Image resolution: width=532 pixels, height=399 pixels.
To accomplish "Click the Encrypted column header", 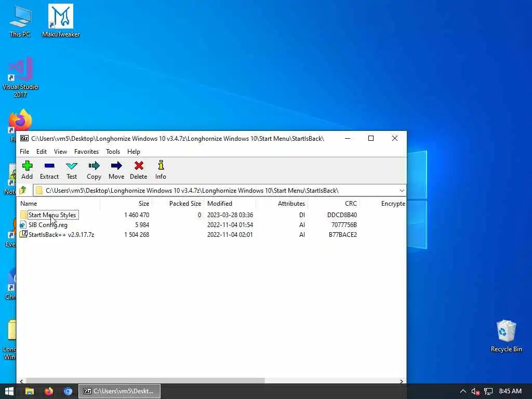I will pos(383,204).
